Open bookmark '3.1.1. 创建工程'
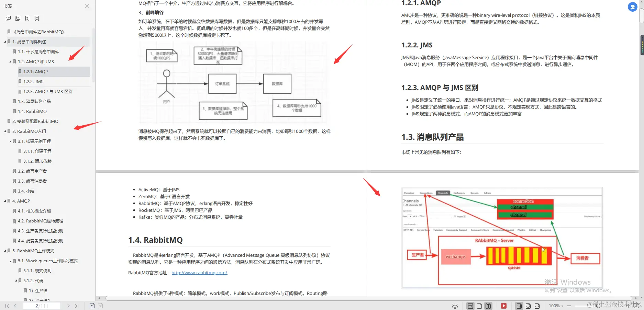This screenshot has width=644, height=310. coord(37,151)
